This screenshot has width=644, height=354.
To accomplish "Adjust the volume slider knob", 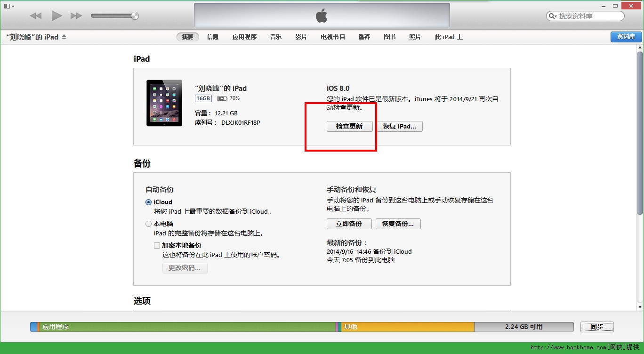I will (x=135, y=16).
